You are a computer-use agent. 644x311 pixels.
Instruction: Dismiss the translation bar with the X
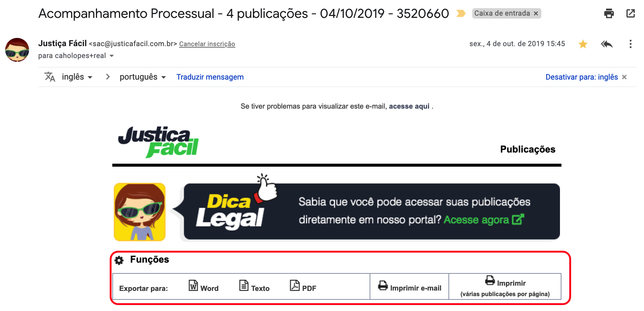click(624, 77)
